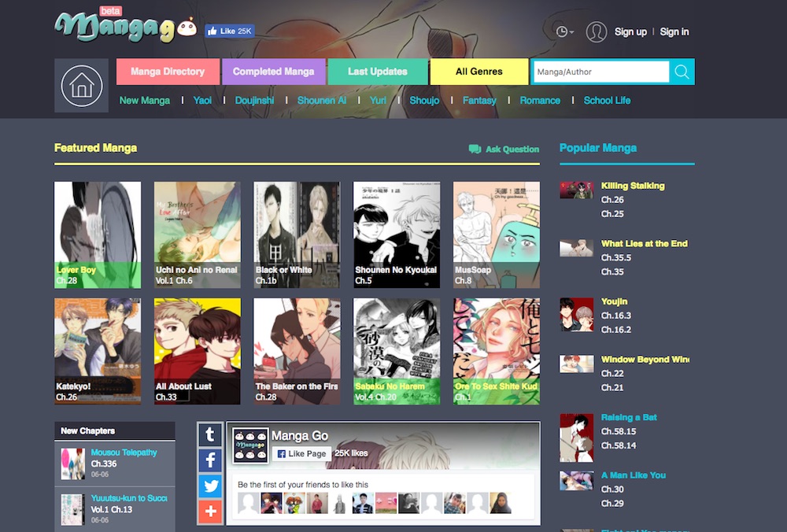Open the Ask Question link
Screen dimensions: 787x532
click(504, 149)
